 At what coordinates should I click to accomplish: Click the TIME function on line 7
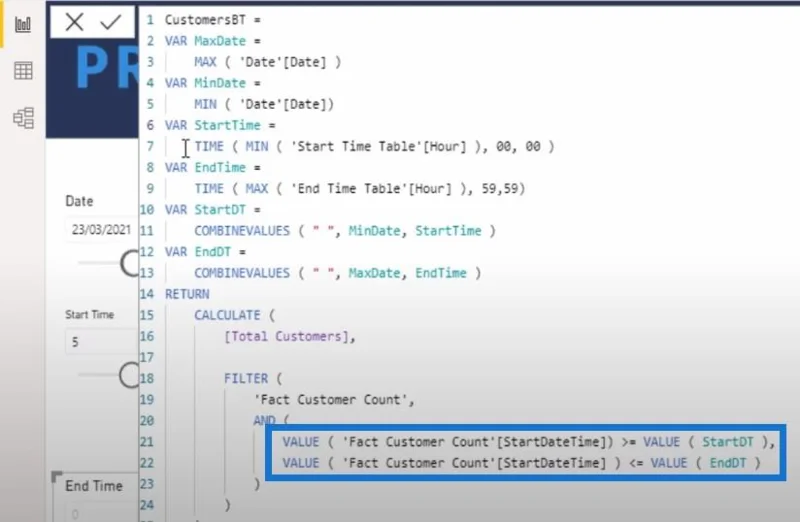click(x=209, y=146)
